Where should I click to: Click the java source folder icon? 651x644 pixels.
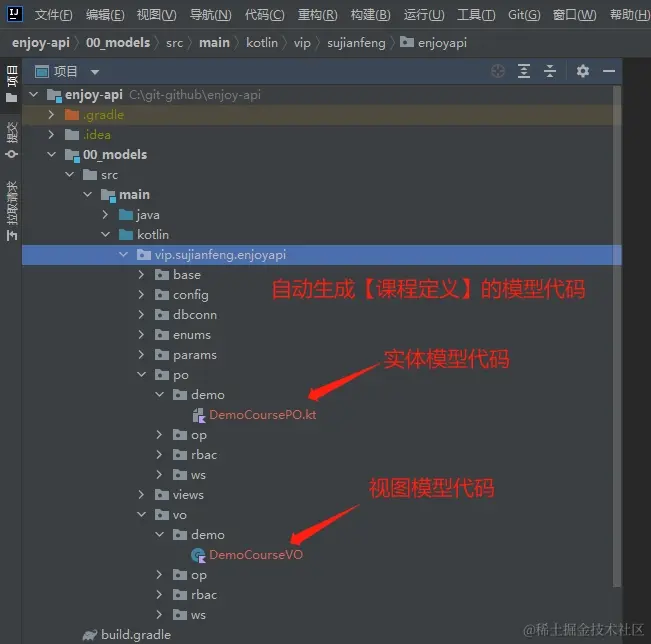[x=126, y=215]
